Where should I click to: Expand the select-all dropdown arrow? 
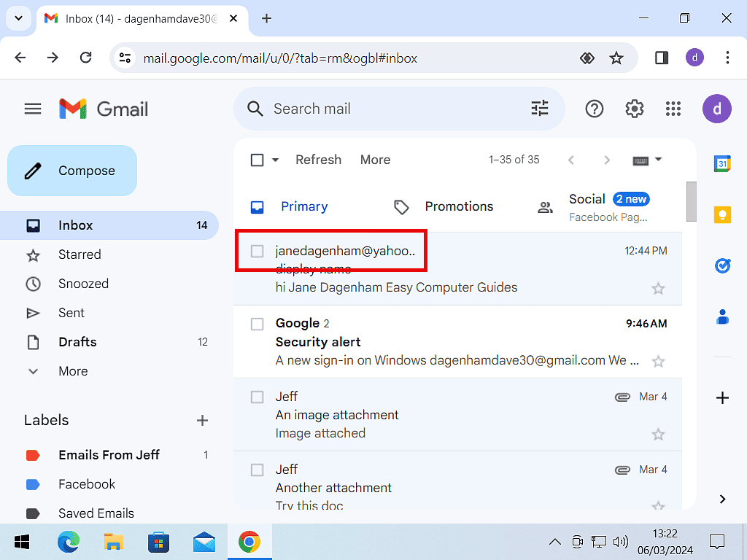[x=276, y=160]
